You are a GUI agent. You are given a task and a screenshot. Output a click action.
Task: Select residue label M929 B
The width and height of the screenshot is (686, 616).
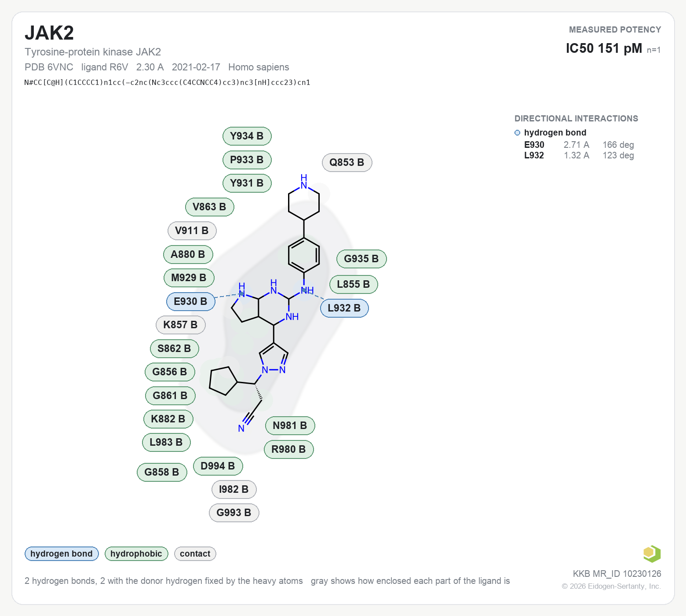[x=189, y=278]
